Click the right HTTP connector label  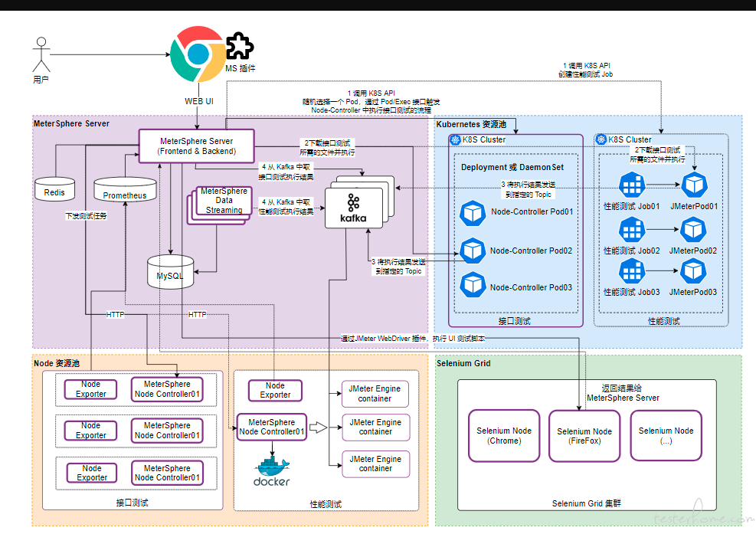click(197, 315)
